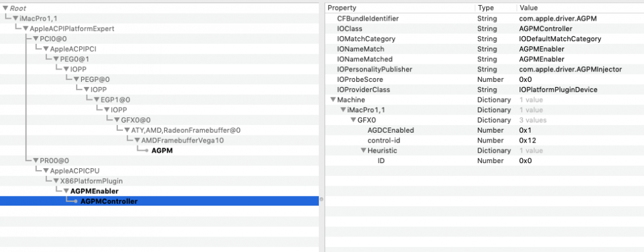Select the IONameMatched property name

365,59
